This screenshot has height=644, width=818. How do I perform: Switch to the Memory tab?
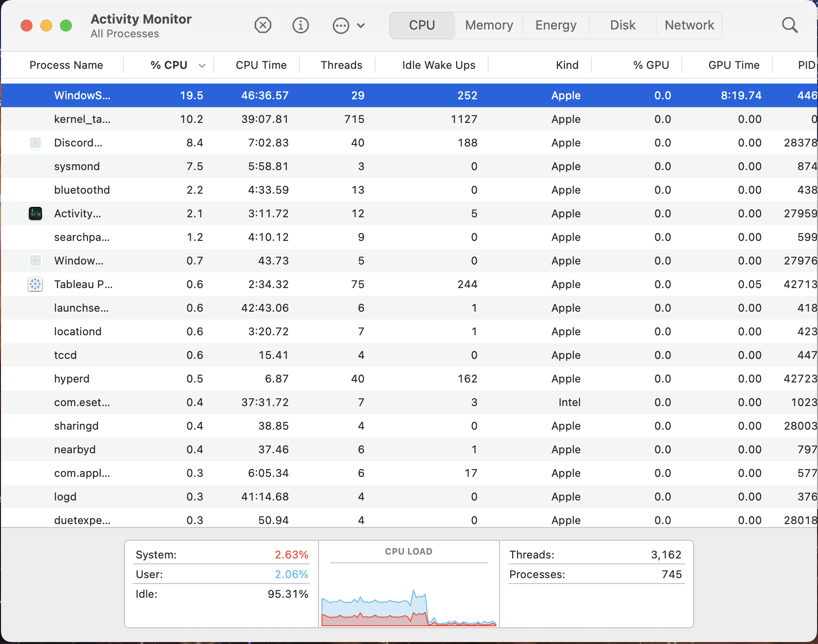pos(489,25)
